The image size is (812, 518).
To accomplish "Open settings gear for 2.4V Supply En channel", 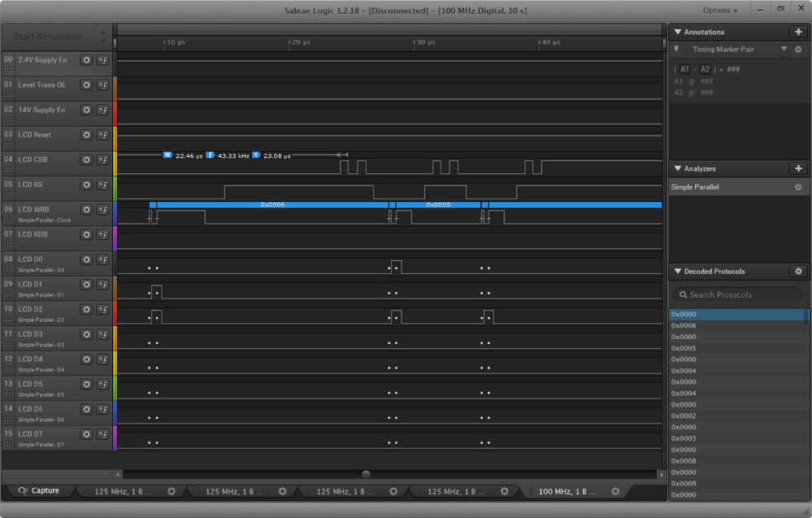I will (x=86, y=60).
